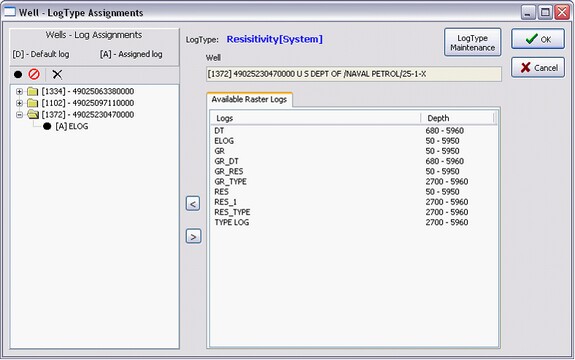Viewport: 575px width, 360px height.
Task: Open the Available Raster Logs tab
Action: [x=249, y=99]
